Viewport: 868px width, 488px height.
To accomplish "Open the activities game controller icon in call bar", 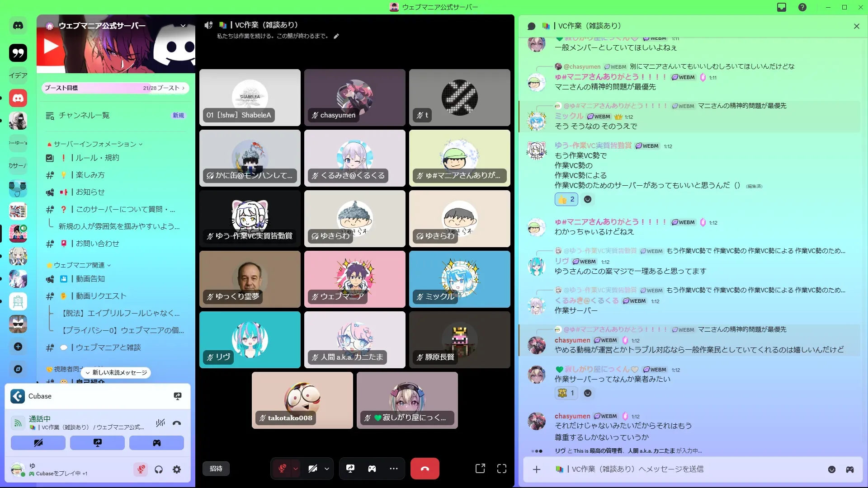I will pyautogui.click(x=372, y=469).
